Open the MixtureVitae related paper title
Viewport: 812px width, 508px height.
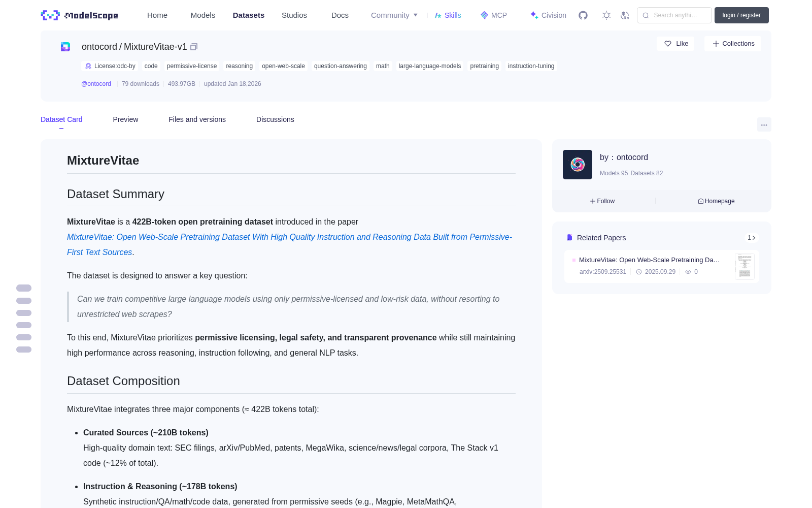point(650,260)
